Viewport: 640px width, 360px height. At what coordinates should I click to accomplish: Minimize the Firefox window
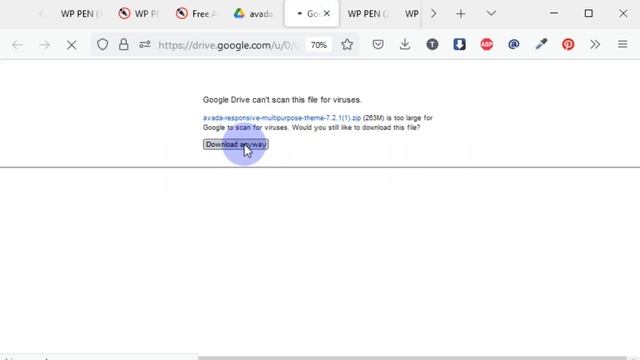click(x=554, y=13)
